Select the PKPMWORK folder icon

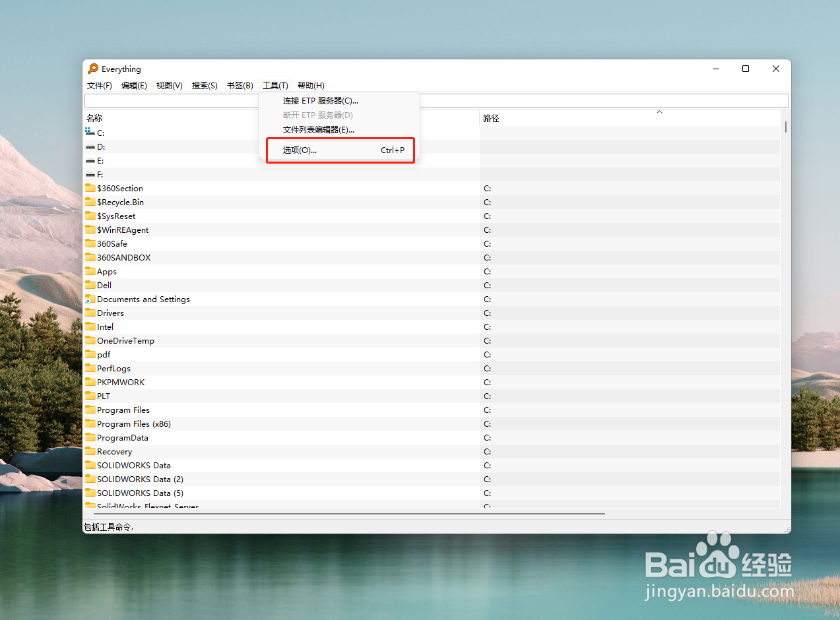click(x=90, y=382)
